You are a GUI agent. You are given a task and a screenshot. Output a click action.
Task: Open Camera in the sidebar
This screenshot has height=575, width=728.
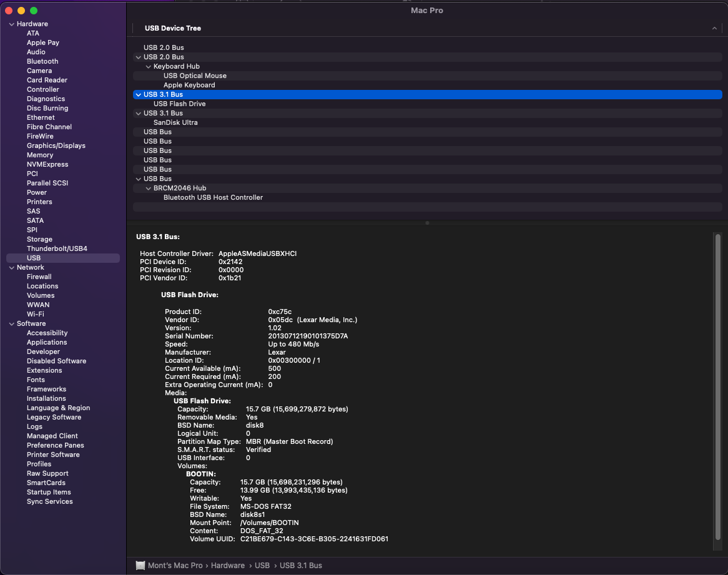39,71
